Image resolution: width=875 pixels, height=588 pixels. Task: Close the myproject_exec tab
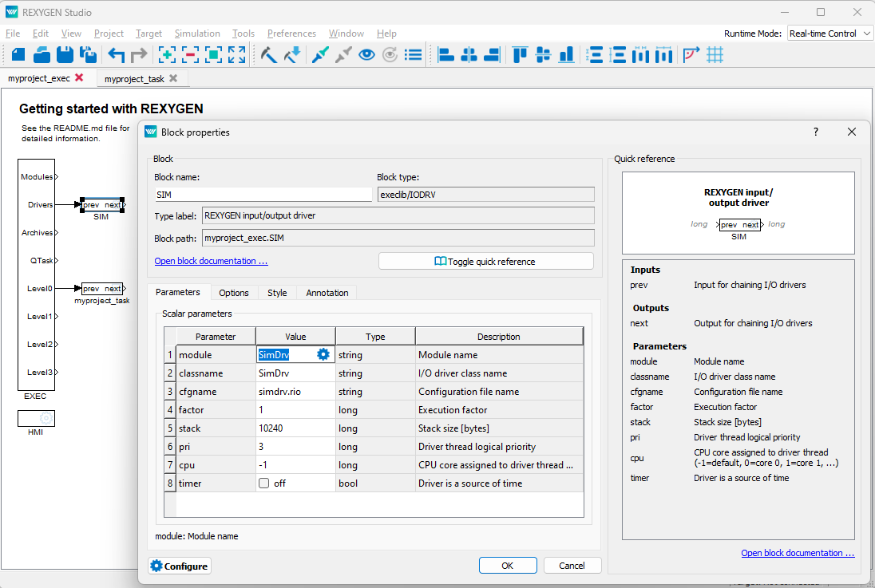coord(79,77)
